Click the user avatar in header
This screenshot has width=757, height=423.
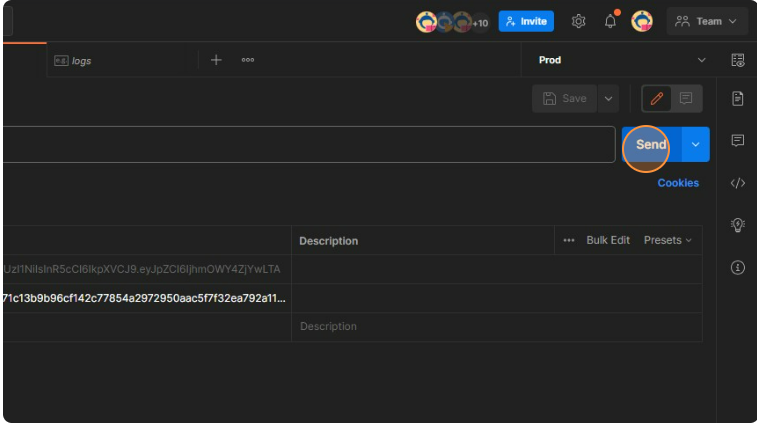point(642,21)
